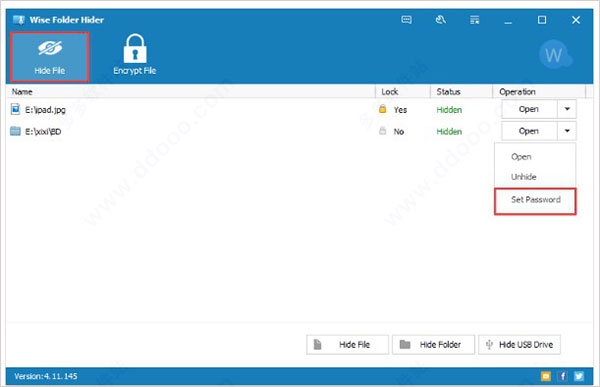Expand the dropdown arrow in BD folder row
Image resolution: width=600 pixels, height=387 pixels.
[x=567, y=131]
